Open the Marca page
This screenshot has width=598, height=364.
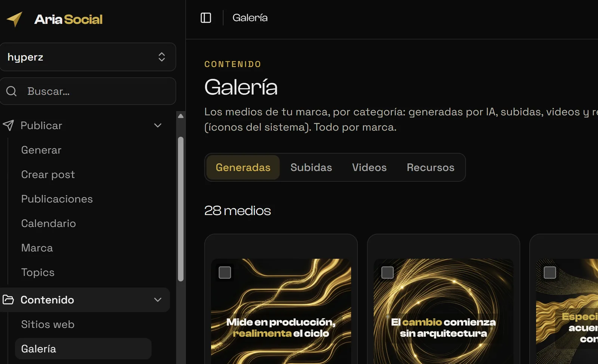click(37, 248)
